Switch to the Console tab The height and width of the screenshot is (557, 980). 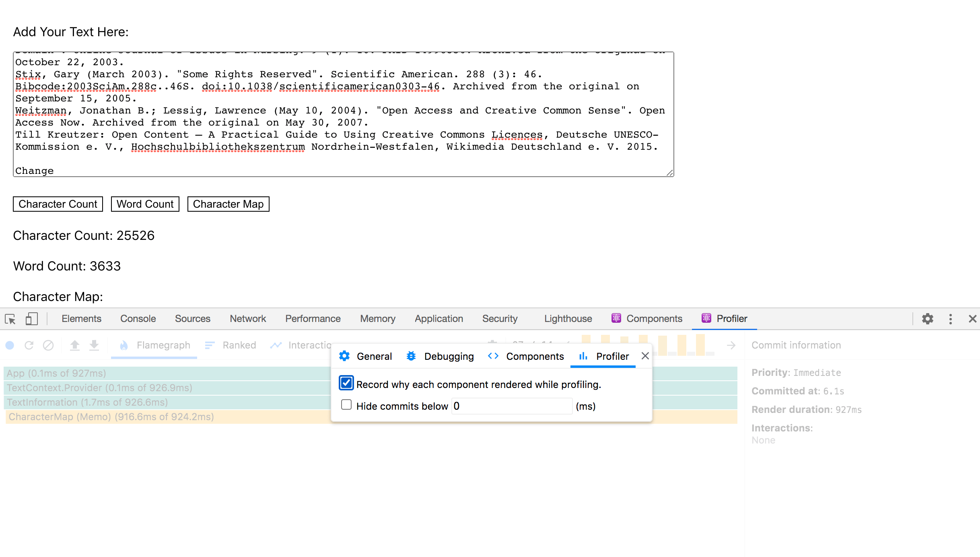[x=138, y=319]
